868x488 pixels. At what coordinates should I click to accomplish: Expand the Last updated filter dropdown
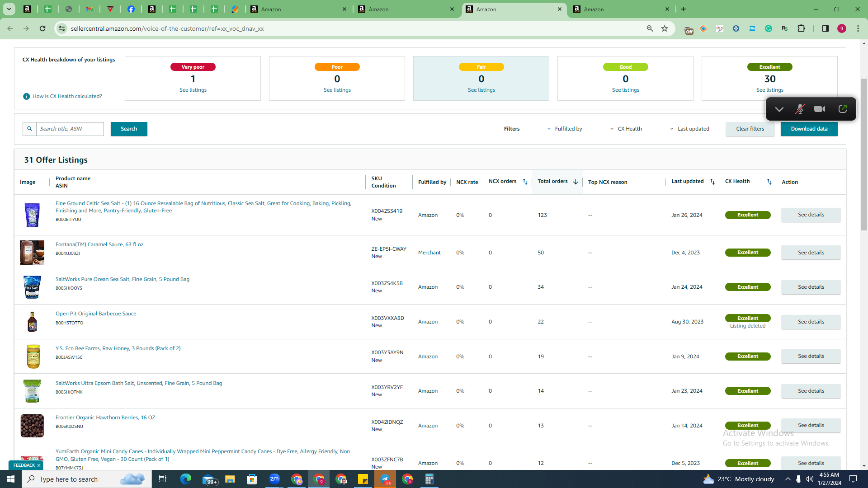point(689,129)
